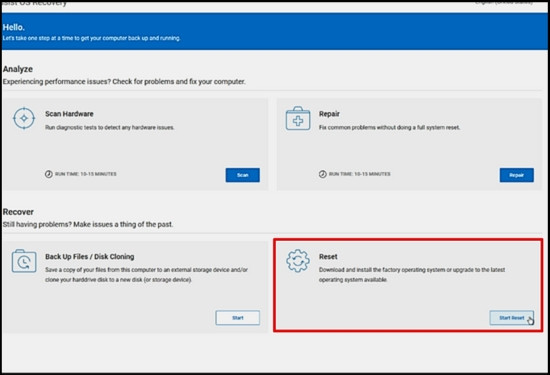Click the clock icon in Repair card
The image size is (550, 375).
pos(323,174)
